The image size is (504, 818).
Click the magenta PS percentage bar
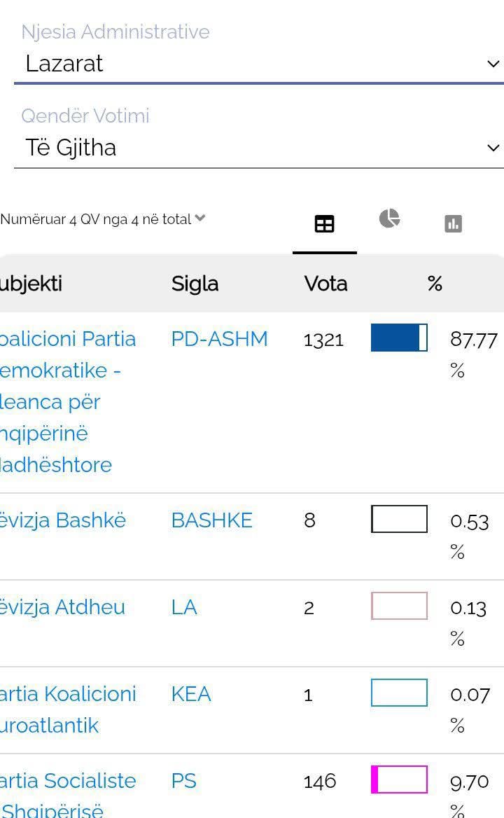(x=399, y=779)
